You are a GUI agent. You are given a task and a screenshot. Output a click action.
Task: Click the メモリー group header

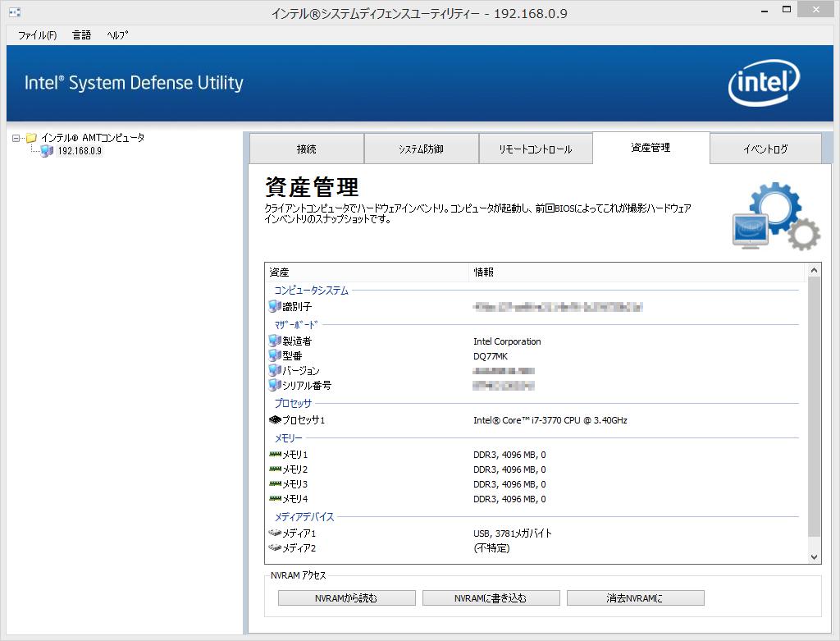[x=288, y=438]
